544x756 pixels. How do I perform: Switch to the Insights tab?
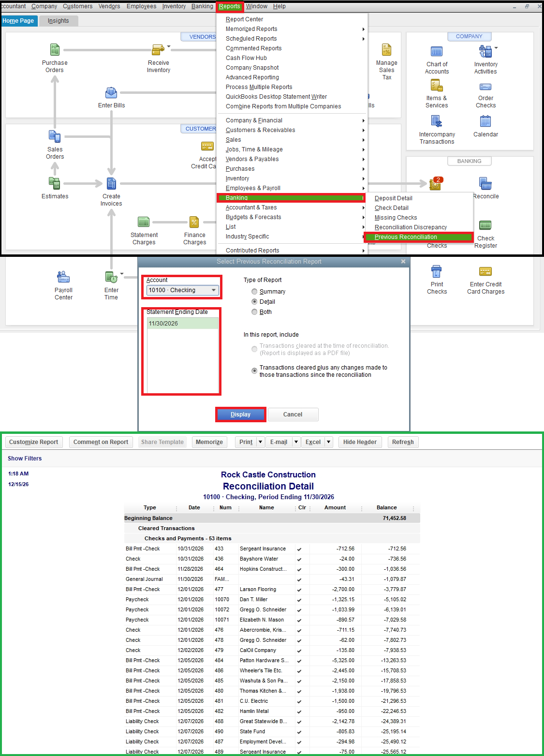(58, 20)
